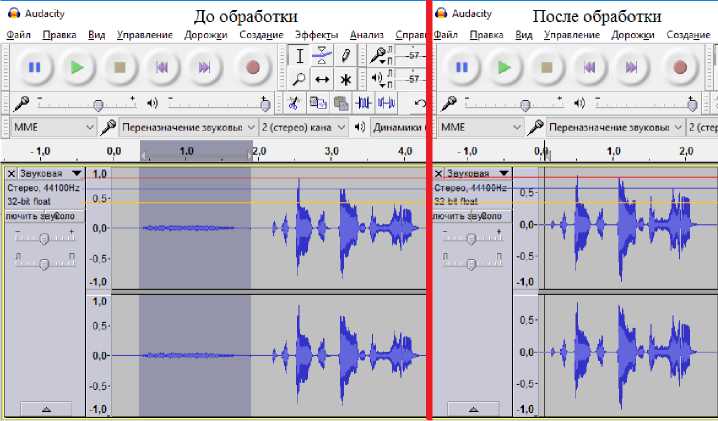Click Record in the left Audacity window
718x421 pixels.
tap(253, 68)
